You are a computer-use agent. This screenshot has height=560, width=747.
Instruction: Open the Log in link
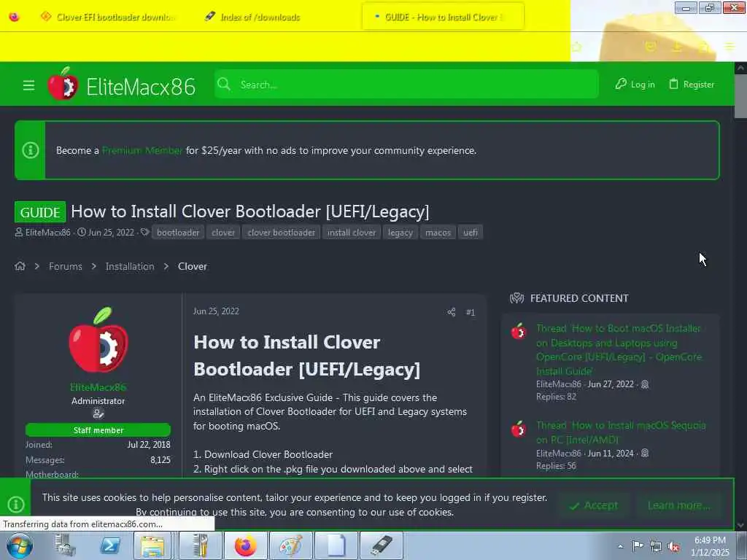[x=635, y=85]
